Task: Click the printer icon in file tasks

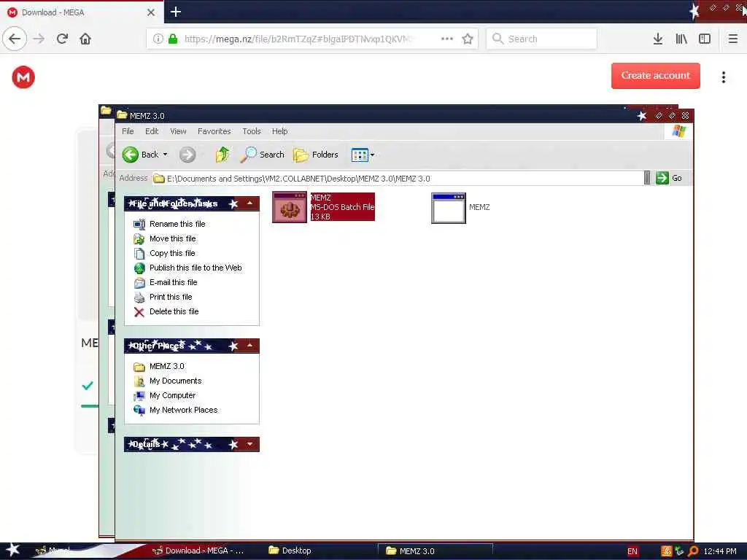Action: (x=139, y=297)
